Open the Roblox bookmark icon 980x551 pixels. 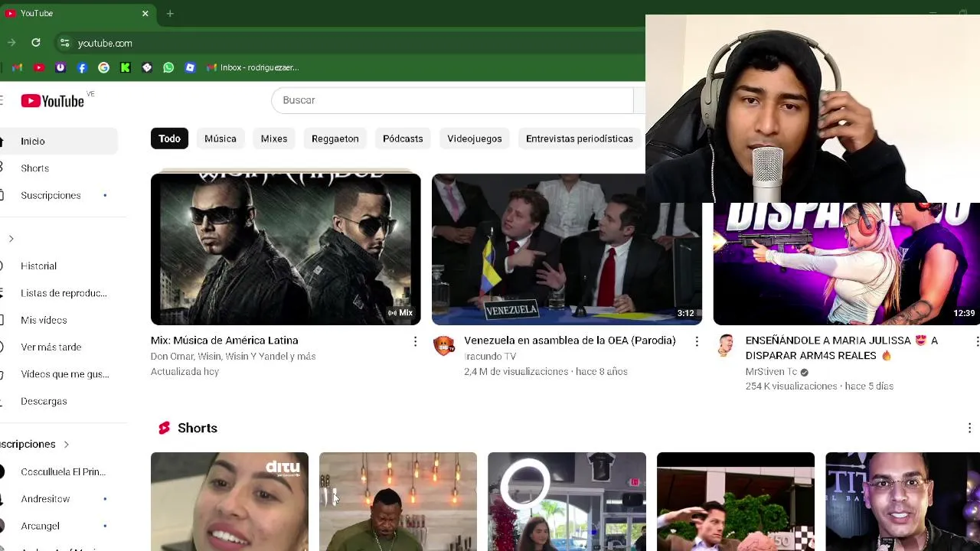(190, 67)
